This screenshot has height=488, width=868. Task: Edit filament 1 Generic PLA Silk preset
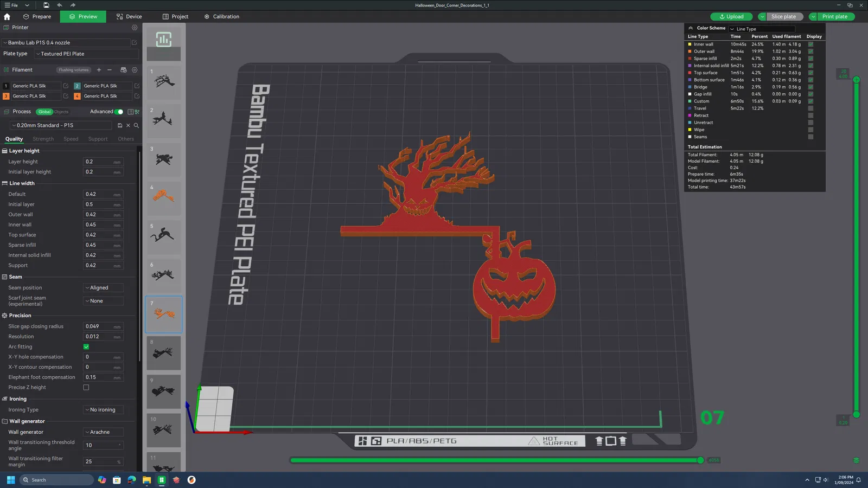point(66,86)
